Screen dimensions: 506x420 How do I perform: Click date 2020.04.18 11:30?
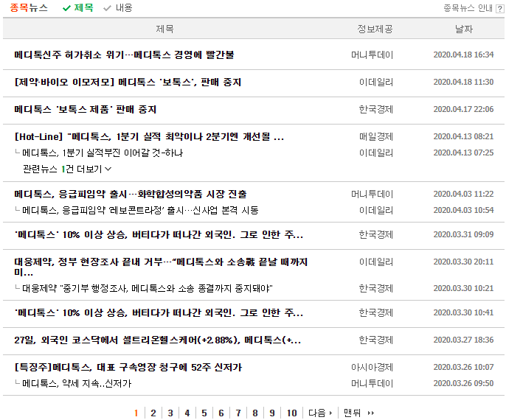coord(463,83)
